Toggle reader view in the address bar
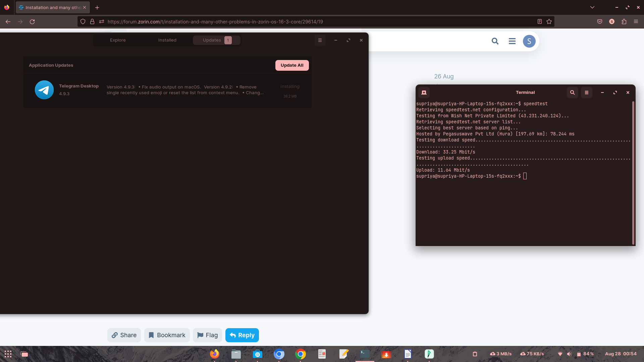644x362 pixels. coord(540,22)
